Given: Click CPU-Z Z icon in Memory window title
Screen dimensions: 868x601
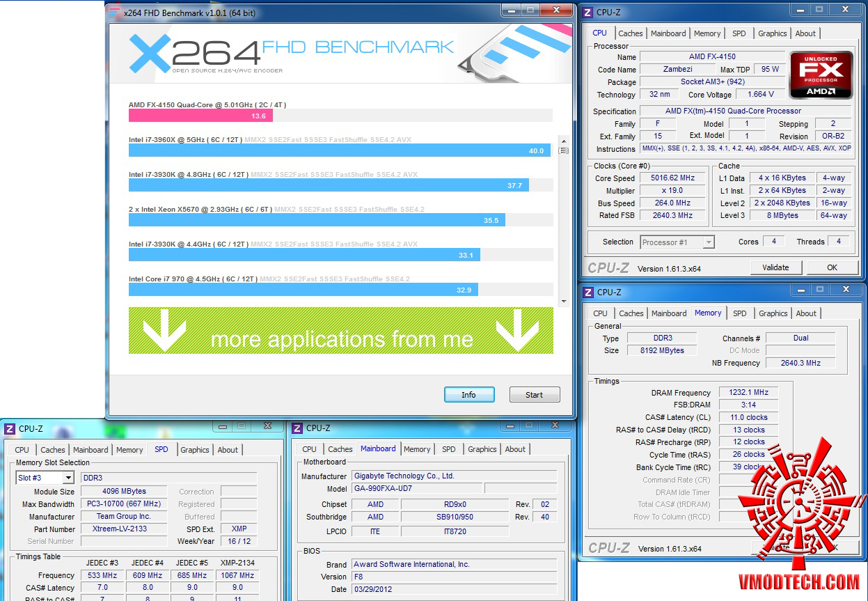Looking at the screenshot, I should 588,292.
